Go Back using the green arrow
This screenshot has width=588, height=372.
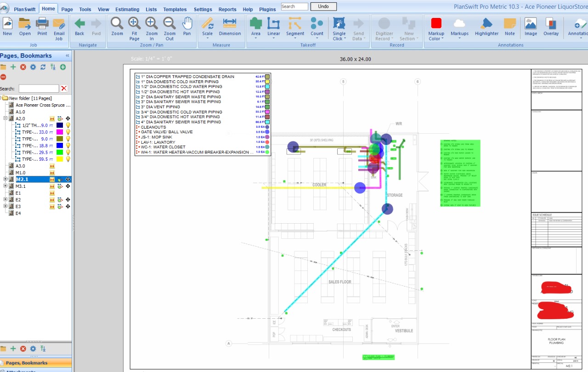79,27
